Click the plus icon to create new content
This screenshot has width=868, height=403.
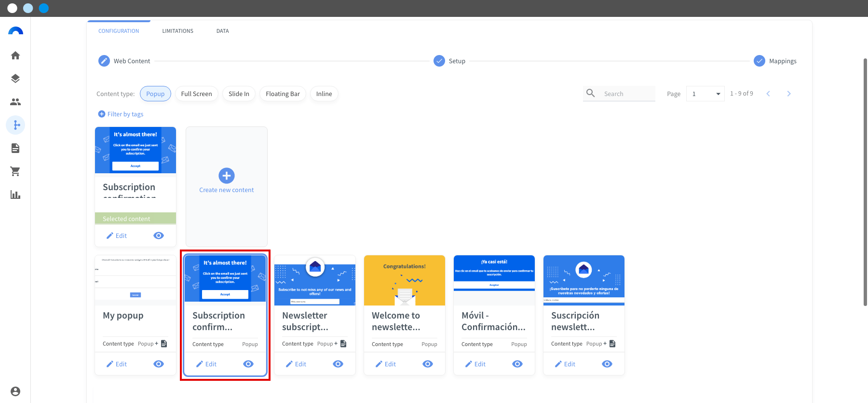click(227, 176)
